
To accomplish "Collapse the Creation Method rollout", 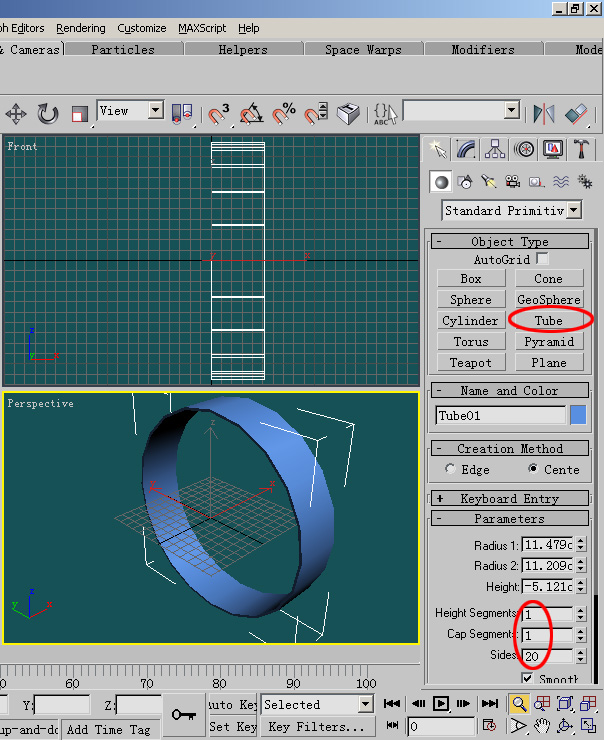I will click(x=510, y=448).
